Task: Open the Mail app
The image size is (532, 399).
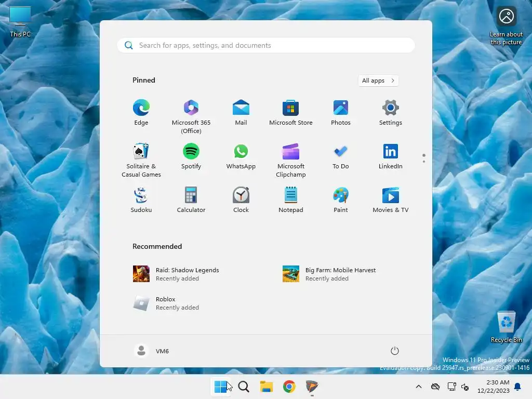Action: point(241,113)
